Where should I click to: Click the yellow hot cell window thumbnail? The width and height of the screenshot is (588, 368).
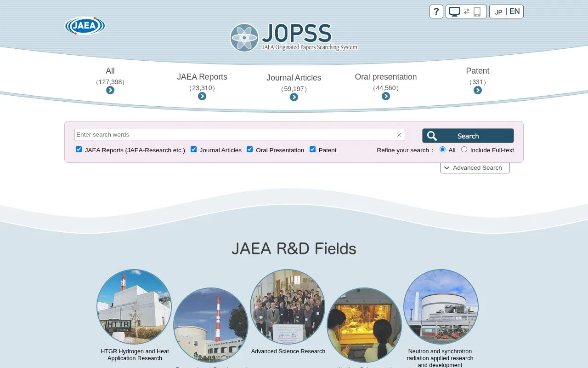[364, 325]
